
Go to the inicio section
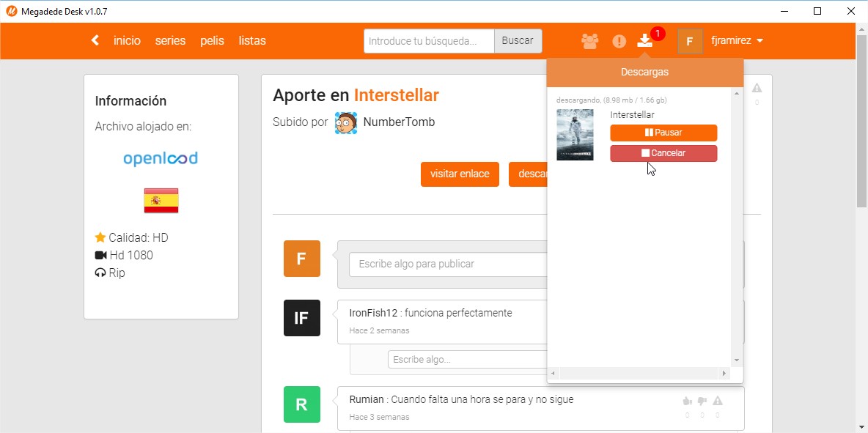pyautogui.click(x=128, y=41)
